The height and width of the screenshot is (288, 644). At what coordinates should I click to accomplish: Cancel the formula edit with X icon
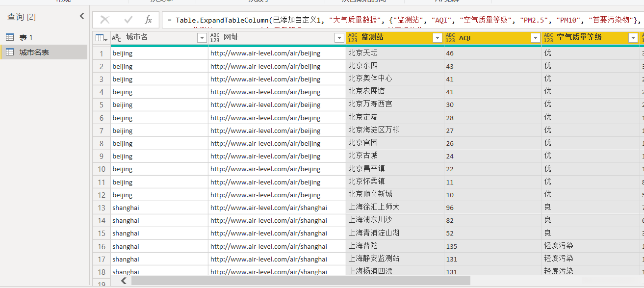coord(104,20)
